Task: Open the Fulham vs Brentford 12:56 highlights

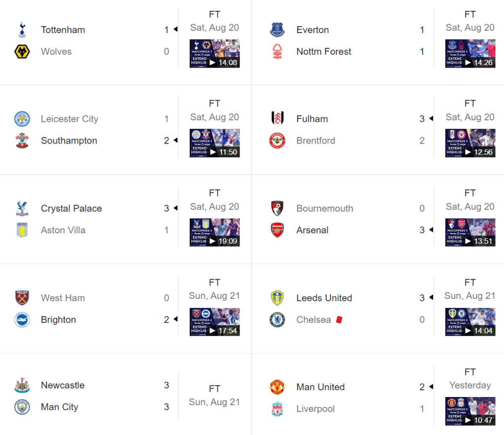Action: click(470, 143)
